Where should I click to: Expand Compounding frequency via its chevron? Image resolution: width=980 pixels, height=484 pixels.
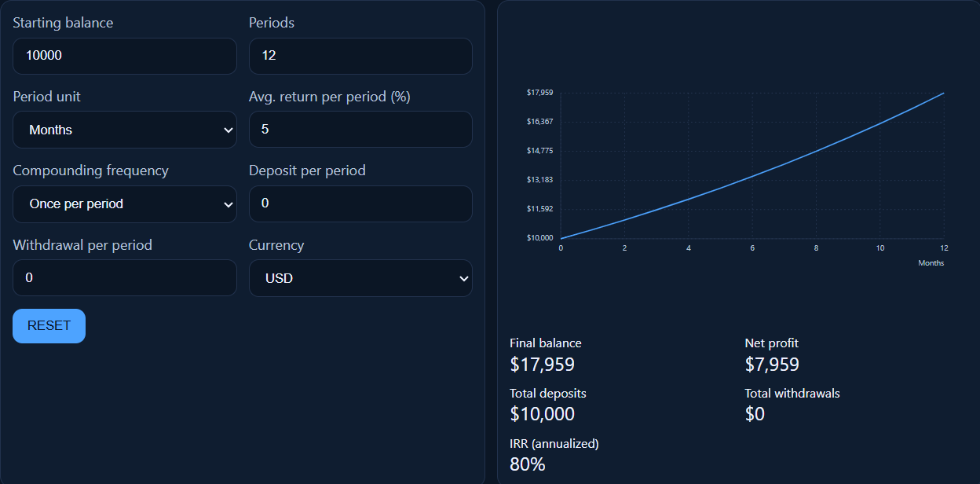click(x=229, y=203)
